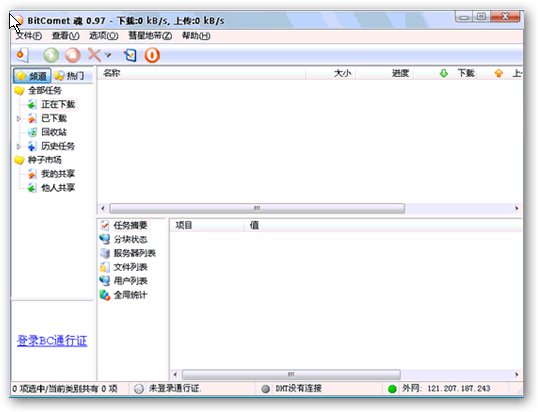
Task: Open 分块状态 detail panel
Action: click(x=130, y=239)
